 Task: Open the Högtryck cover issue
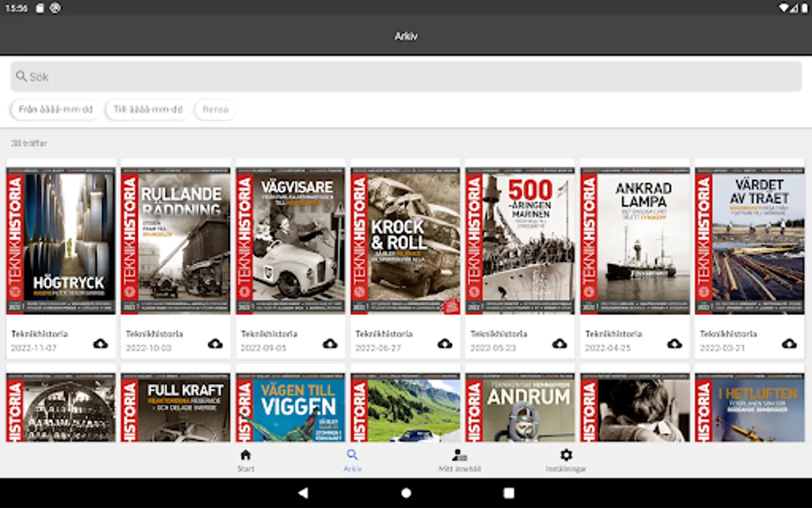pos(61,241)
